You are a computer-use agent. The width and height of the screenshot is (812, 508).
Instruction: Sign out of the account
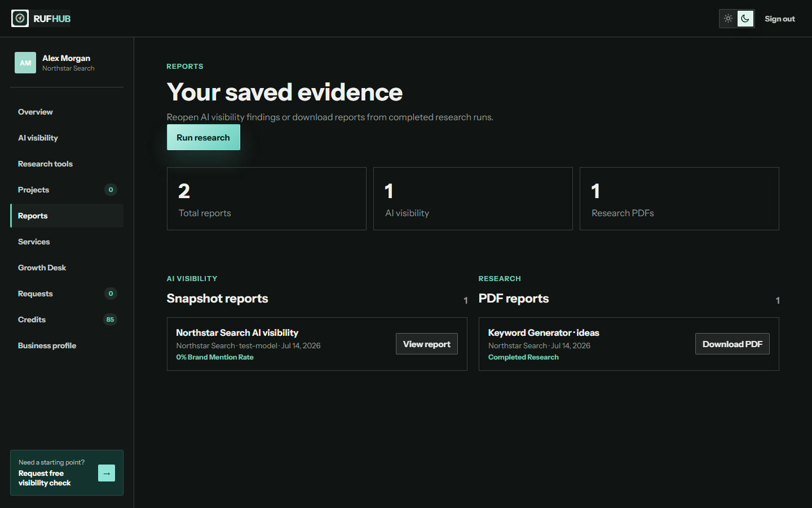pyautogui.click(x=779, y=19)
